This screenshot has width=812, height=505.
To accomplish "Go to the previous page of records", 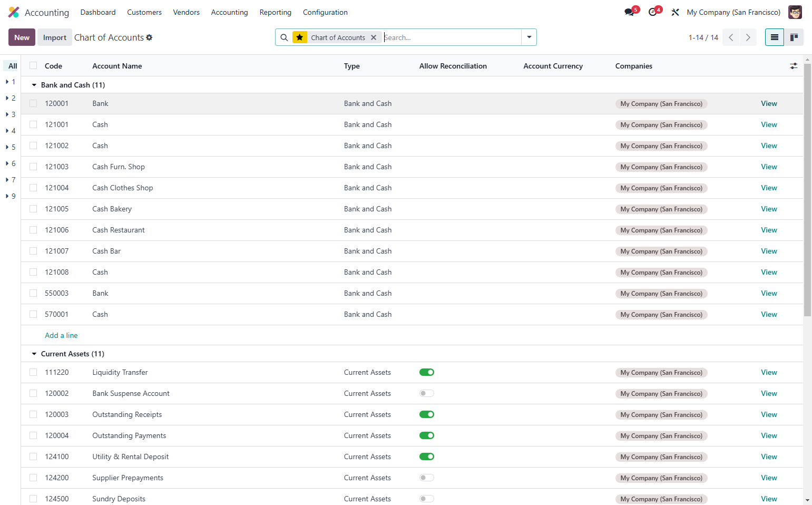I will tap(731, 37).
